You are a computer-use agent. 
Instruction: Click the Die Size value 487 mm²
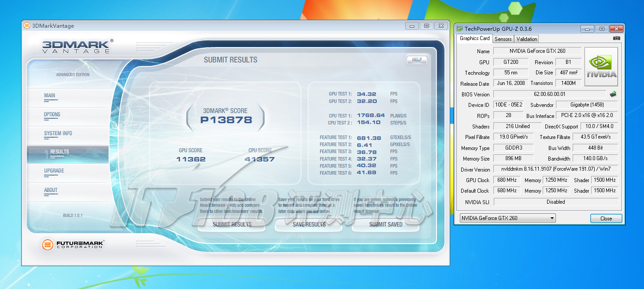coord(568,73)
